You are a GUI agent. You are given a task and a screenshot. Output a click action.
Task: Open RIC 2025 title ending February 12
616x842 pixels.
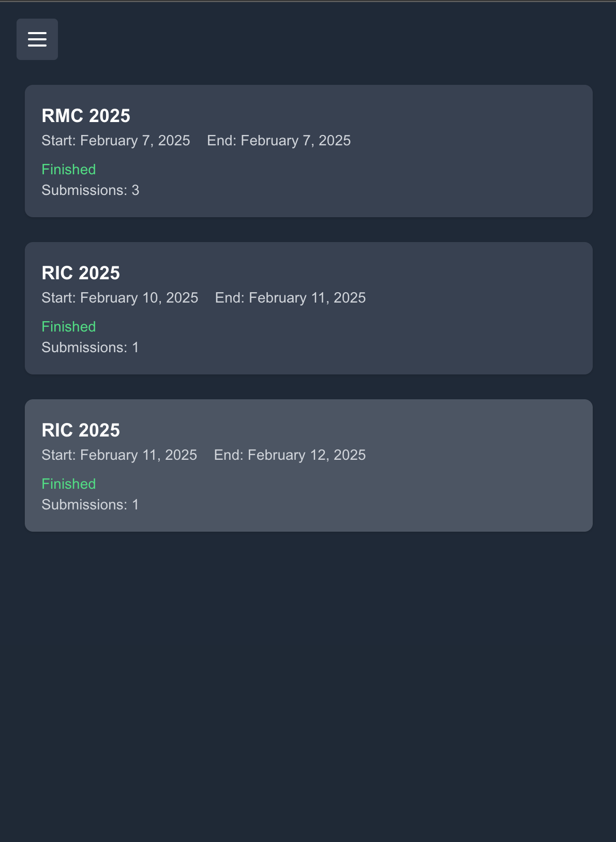click(x=81, y=430)
